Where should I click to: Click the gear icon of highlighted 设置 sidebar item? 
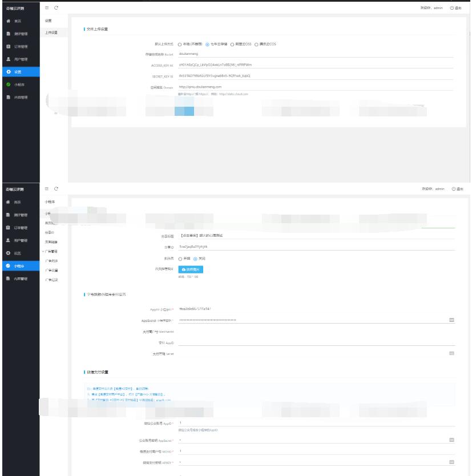point(9,72)
